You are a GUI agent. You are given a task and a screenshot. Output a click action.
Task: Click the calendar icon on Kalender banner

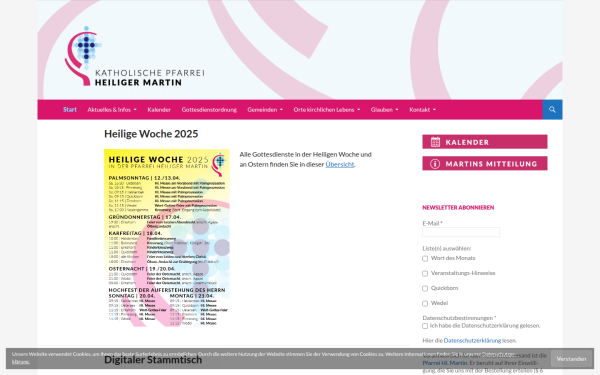point(435,142)
